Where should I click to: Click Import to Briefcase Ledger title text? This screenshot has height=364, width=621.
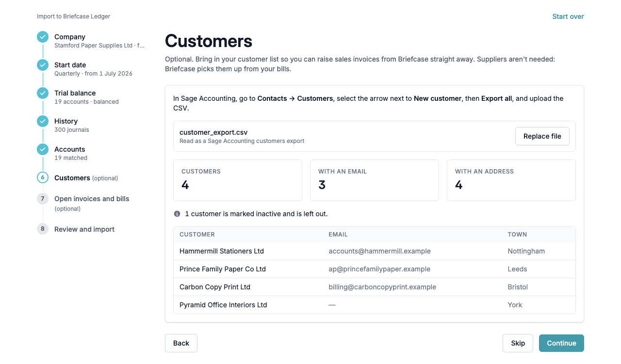click(73, 16)
